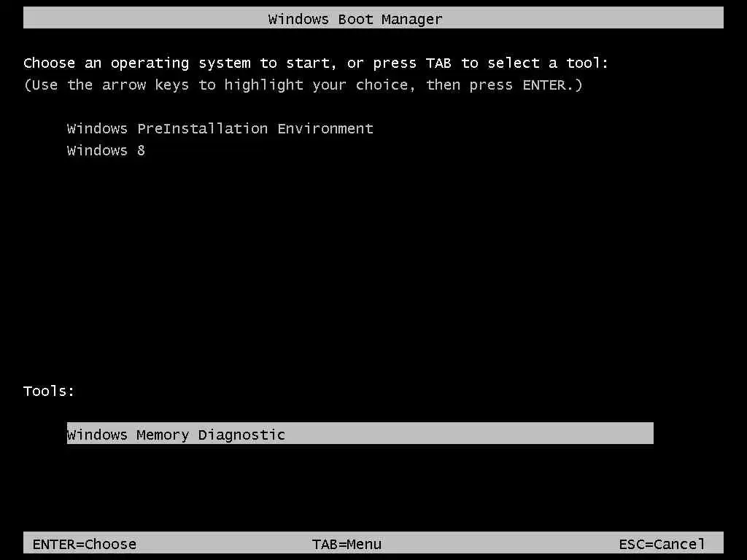
Task: Activate the TAB=Menu hint
Action: (347, 544)
